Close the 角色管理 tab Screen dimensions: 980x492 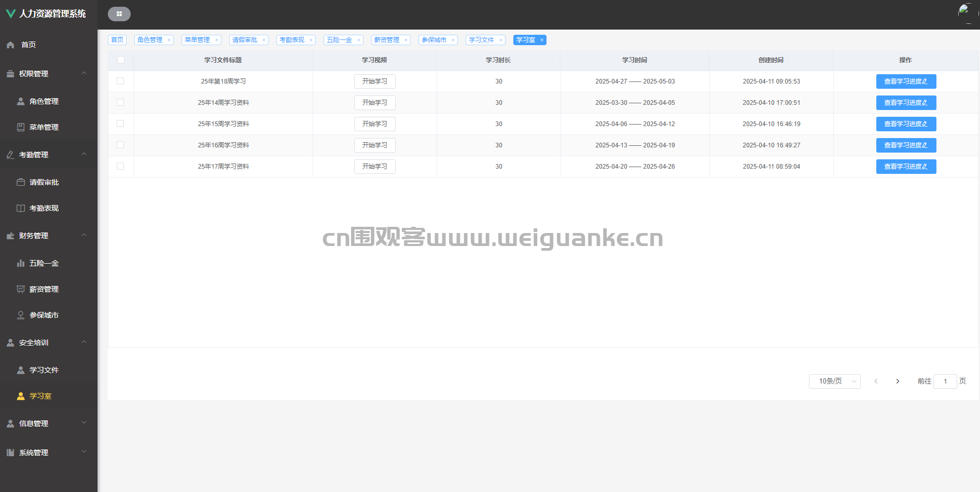(x=169, y=40)
